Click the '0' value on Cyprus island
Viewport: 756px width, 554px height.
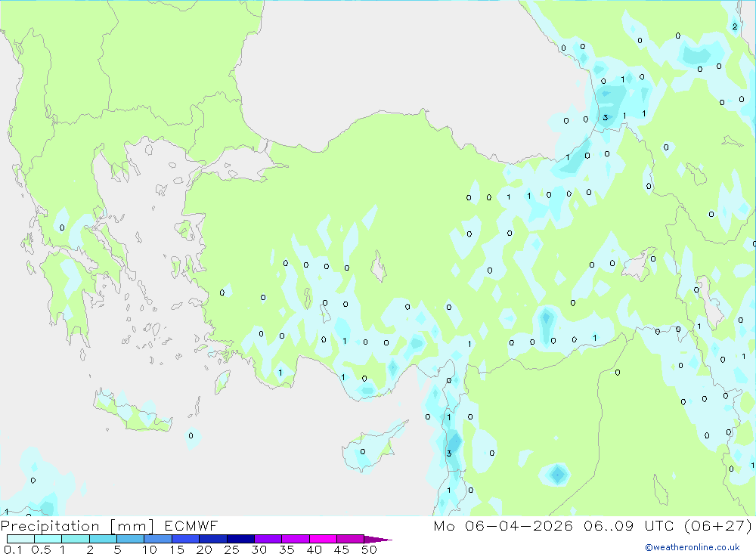pos(363,452)
